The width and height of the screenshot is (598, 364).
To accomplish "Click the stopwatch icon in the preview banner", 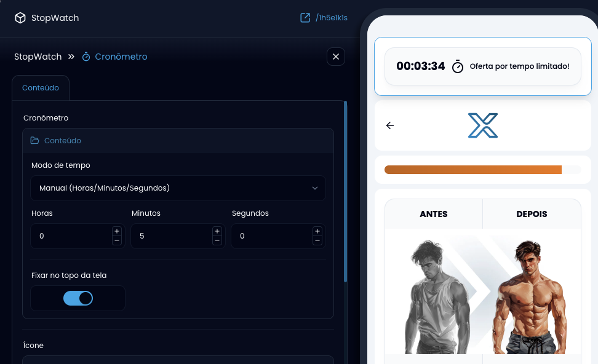I will [458, 66].
